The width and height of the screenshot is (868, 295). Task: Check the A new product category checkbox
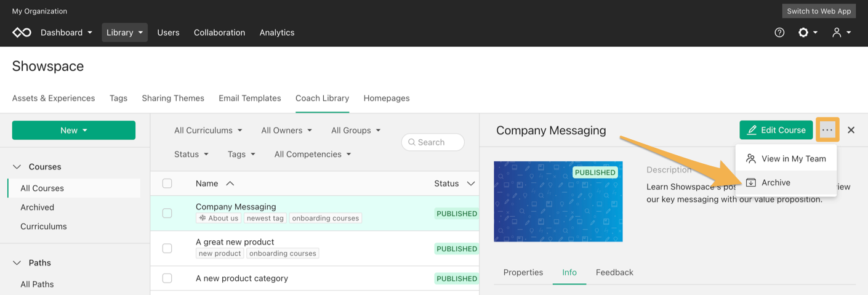coord(167,278)
